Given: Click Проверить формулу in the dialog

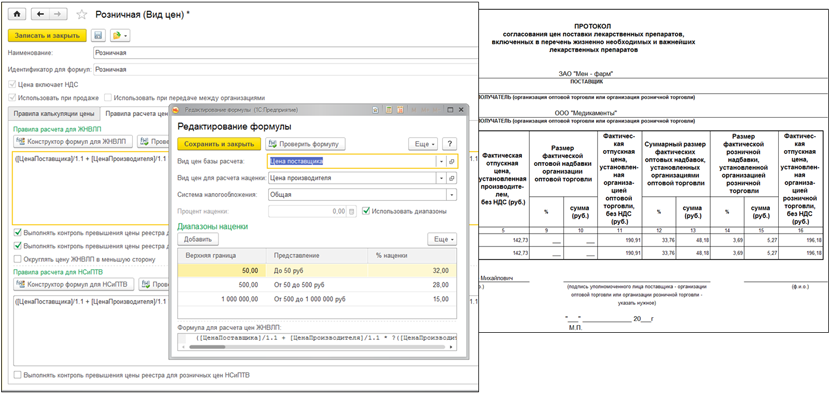Looking at the screenshot, I should click(305, 144).
